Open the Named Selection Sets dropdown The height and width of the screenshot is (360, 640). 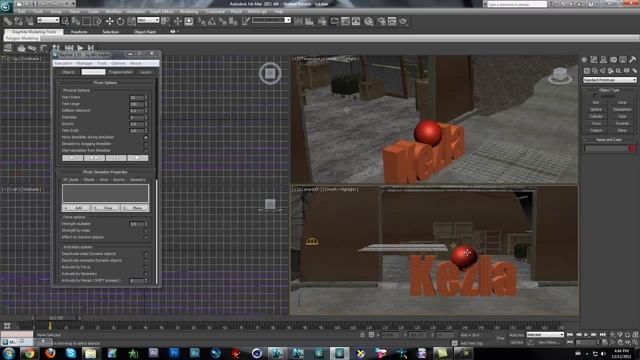271,20
